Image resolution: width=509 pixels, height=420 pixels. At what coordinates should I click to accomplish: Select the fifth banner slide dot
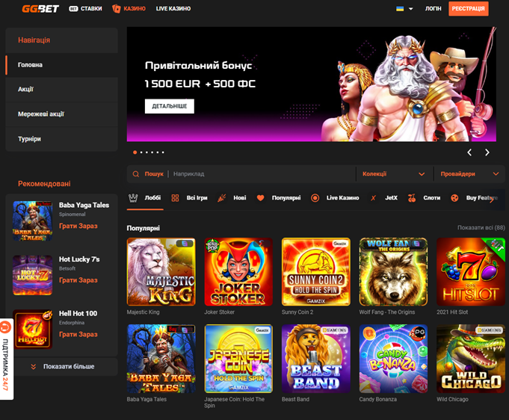[x=158, y=152]
